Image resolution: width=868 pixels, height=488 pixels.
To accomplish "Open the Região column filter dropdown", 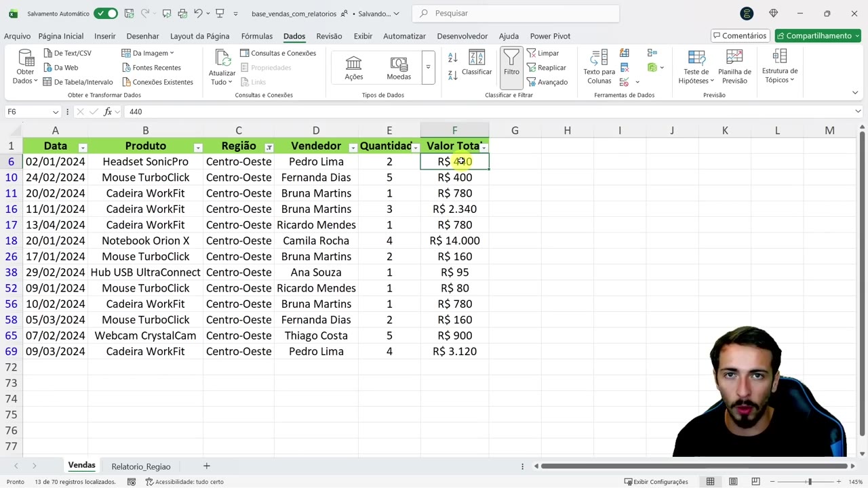I will (x=269, y=147).
